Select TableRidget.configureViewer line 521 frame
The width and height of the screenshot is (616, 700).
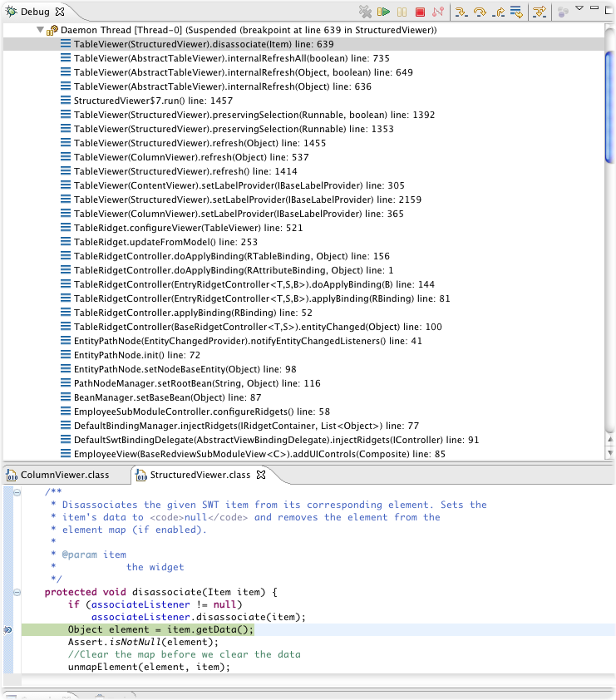pos(189,228)
